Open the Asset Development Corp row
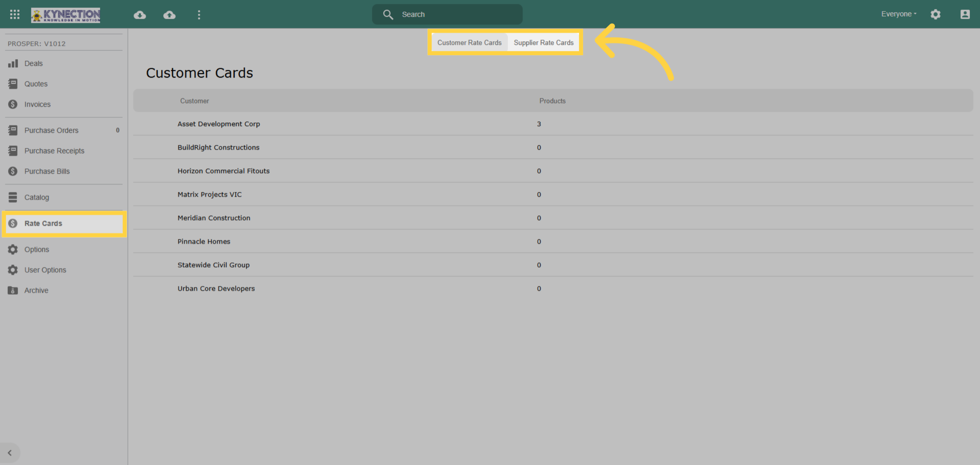This screenshot has width=980, height=465. (553, 124)
